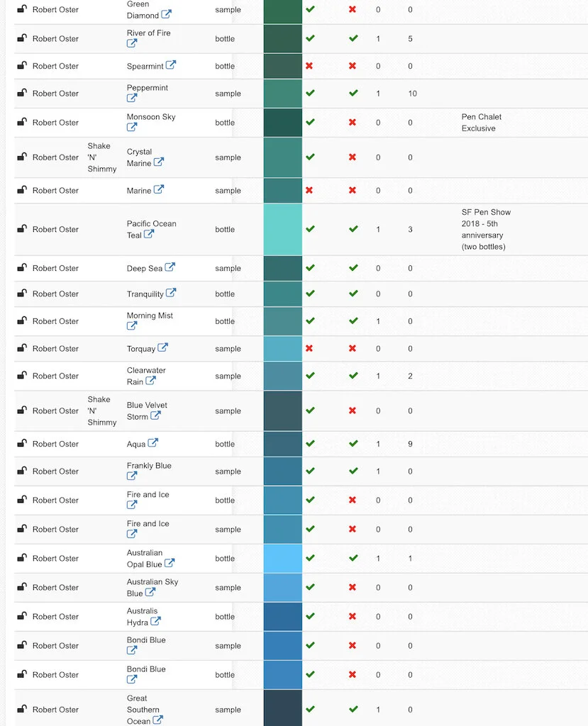Viewport: 588px width, 726px height.
Task: Click the ink name 'Frankly Blue'
Action: (x=149, y=466)
